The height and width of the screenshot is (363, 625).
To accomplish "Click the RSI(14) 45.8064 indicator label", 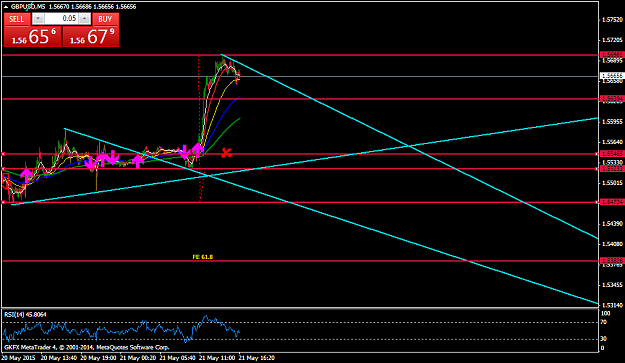I will (x=26, y=314).
